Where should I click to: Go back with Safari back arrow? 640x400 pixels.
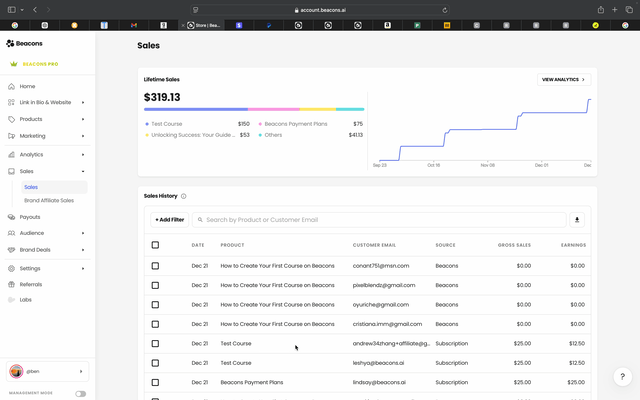(x=35, y=9)
